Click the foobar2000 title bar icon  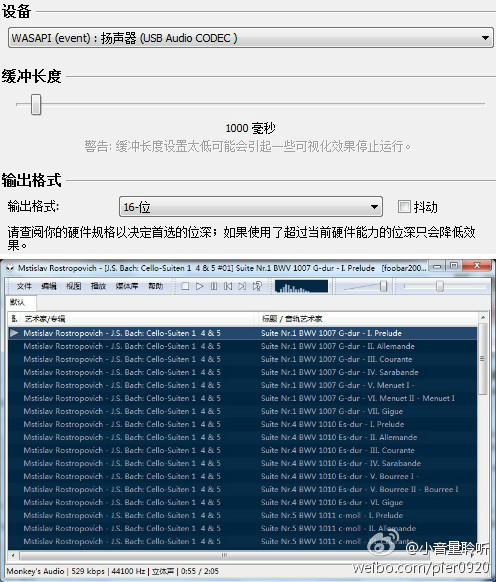[10, 268]
